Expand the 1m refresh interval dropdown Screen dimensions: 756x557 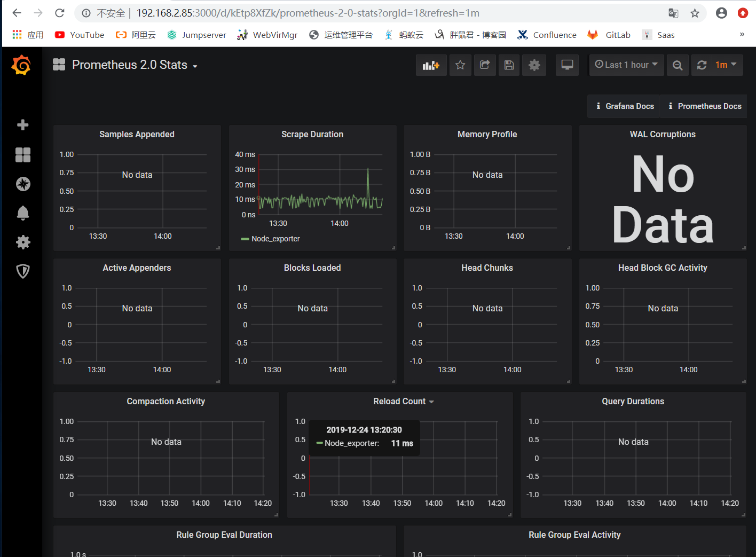726,65
